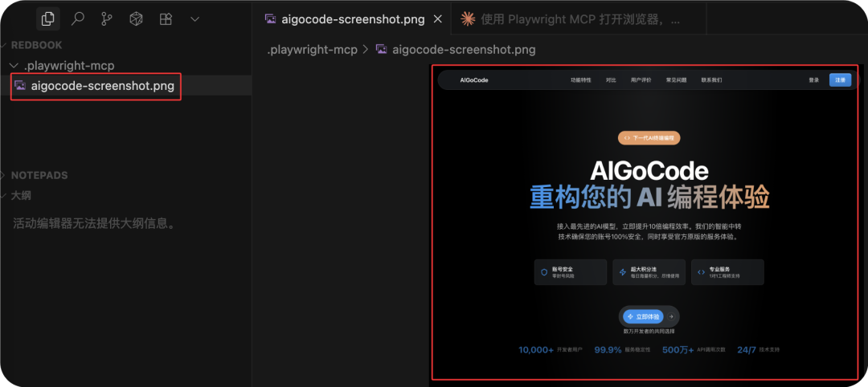The width and height of the screenshot is (868, 387).
Task: Switch to aigocode-screenshot.png editor tab
Action: [353, 19]
